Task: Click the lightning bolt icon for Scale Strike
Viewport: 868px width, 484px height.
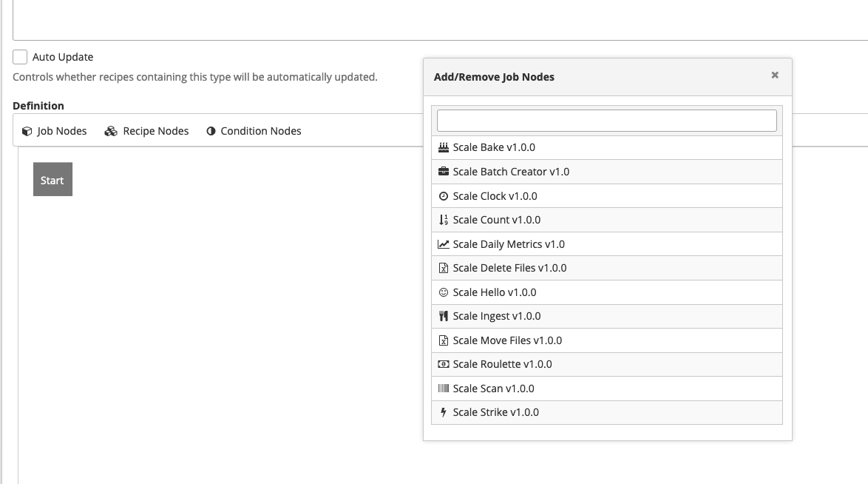Action: (x=444, y=412)
